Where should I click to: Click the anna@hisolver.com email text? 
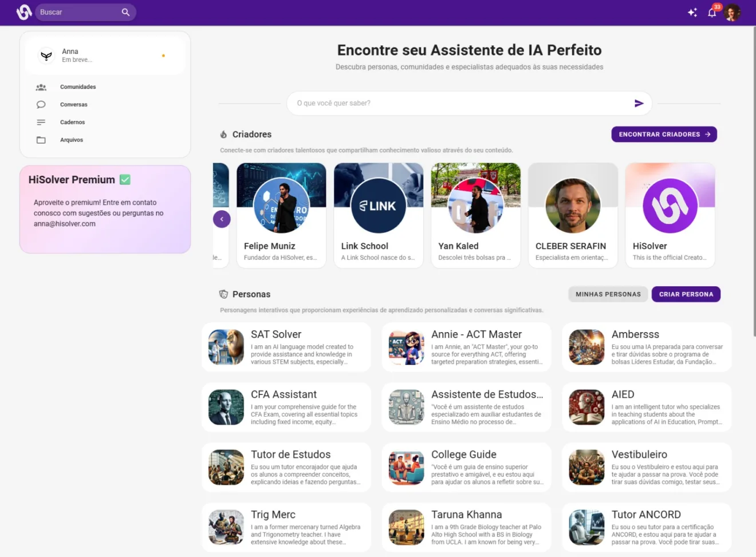point(65,224)
